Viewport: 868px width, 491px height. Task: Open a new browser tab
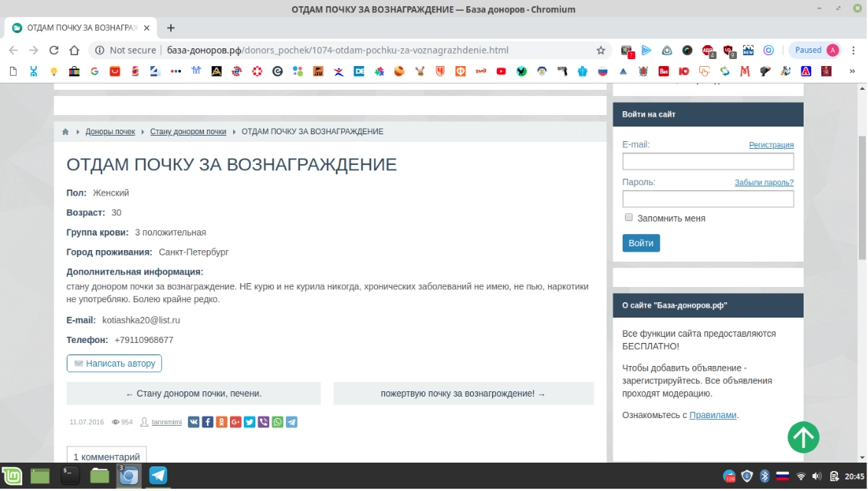[x=171, y=28]
